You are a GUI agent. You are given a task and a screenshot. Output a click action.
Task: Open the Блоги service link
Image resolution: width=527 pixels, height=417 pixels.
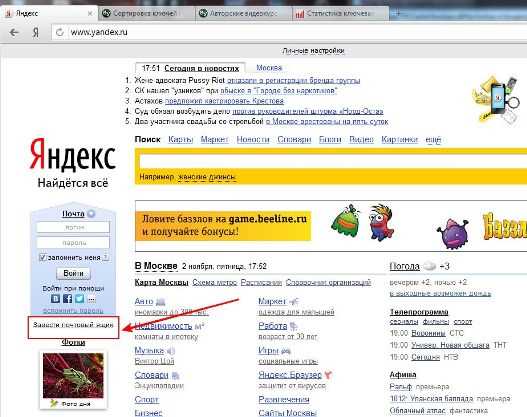coord(330,139)
